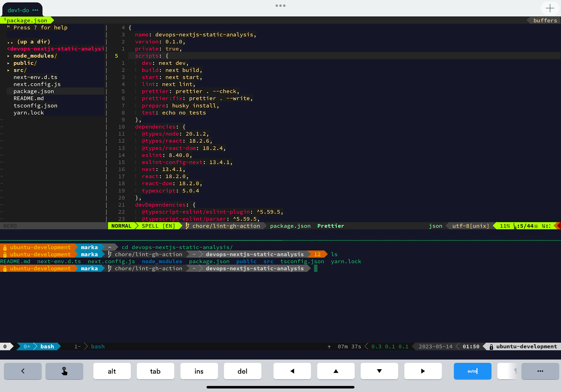Click the active shell prompt cursor
Screen dimensions: 561x392
316,269
